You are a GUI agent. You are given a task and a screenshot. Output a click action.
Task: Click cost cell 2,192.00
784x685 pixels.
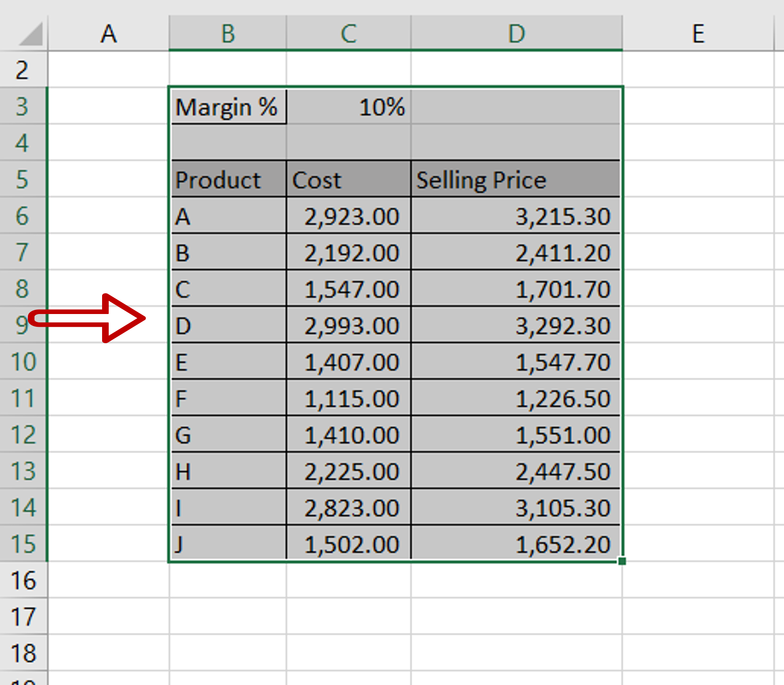(x=349, y=252)
